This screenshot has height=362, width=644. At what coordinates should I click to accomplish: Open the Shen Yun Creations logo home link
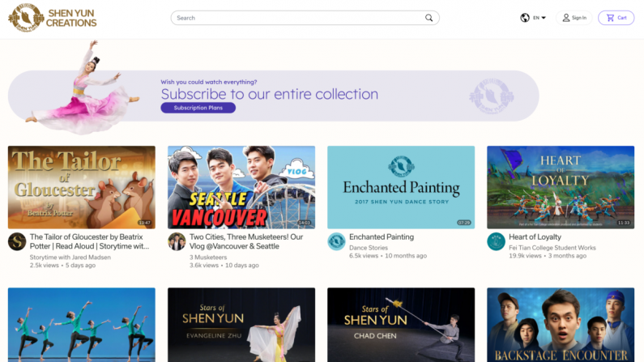(x=53, y=18)
